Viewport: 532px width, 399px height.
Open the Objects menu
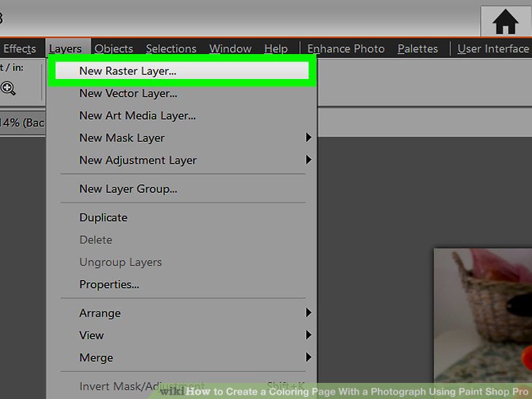tap(113, 49)
